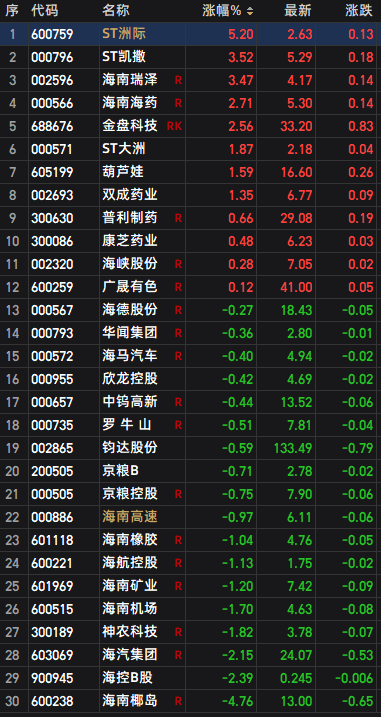This screenshot has height=717, width=381.
Task: Select the ST洲际 stock row
Action: (x=190, y=34)
